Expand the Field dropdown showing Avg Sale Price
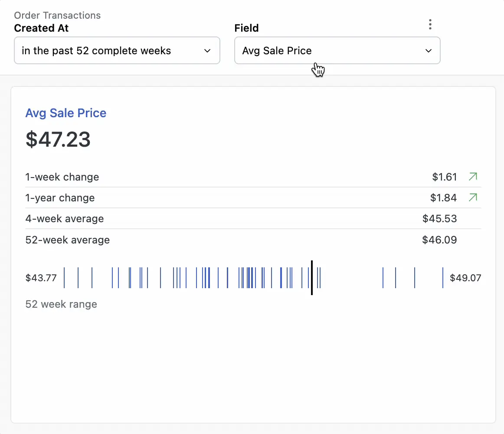Image resolution: width=504 pixels, height=434 pixels. coord(337,51)
